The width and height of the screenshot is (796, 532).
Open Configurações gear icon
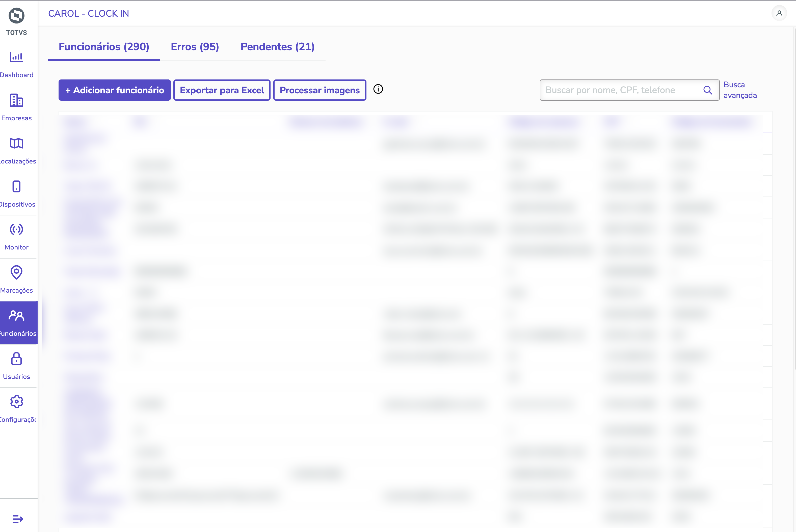click(16, 402)
